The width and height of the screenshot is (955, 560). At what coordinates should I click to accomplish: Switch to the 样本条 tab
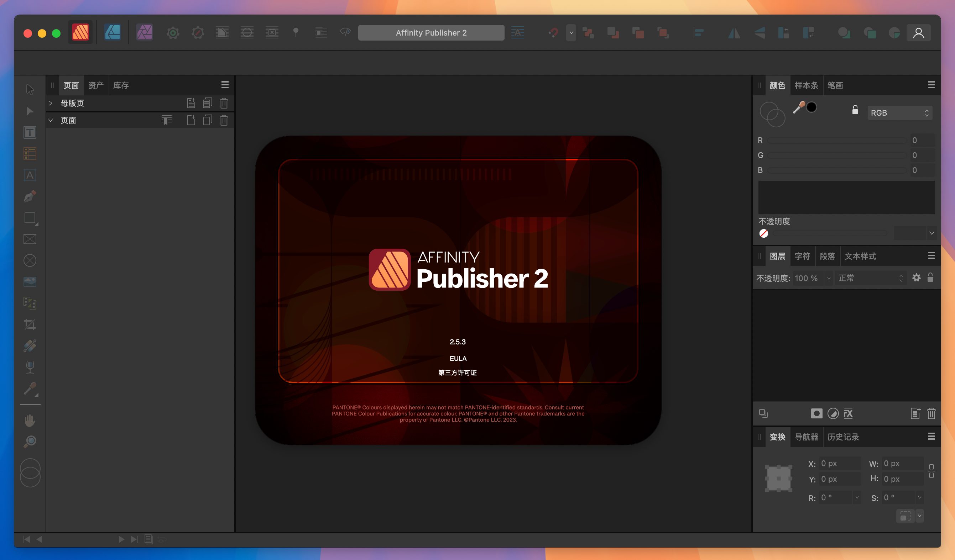(x=806, y=85)
